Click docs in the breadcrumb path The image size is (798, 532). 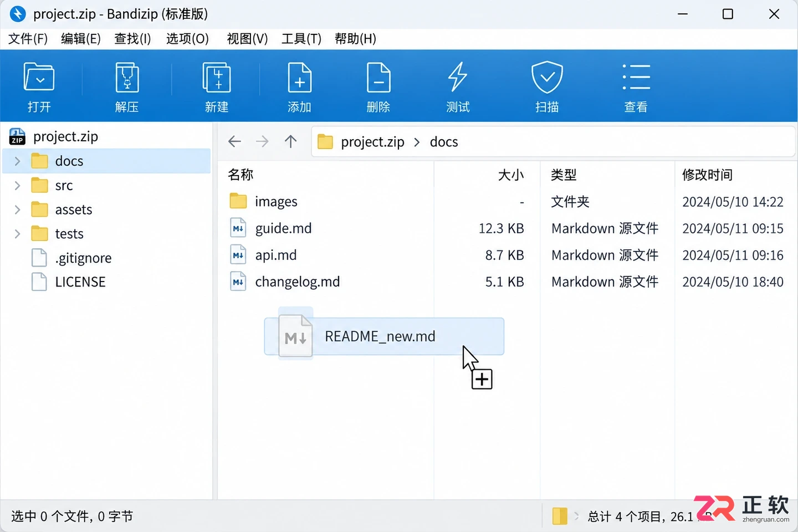point(444,142)
